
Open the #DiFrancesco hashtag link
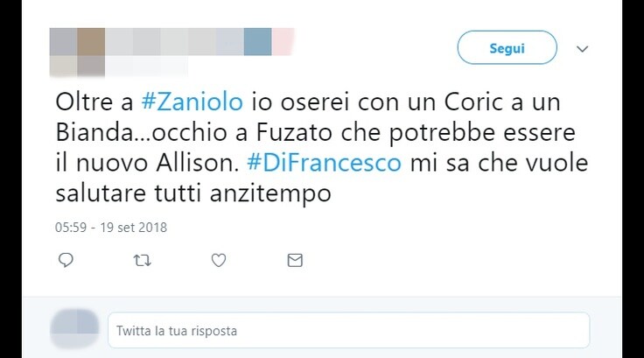coord(324,163)
